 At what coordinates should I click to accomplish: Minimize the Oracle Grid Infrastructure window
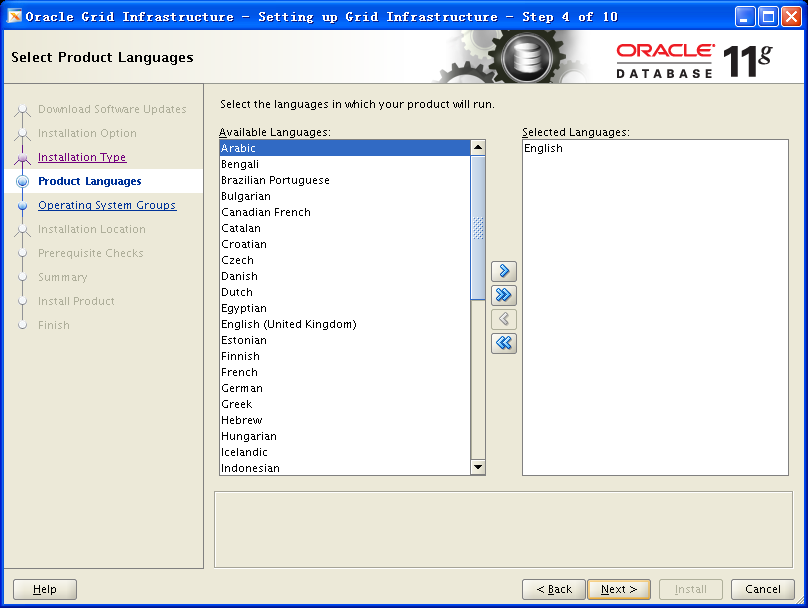pyautogui.click(x=744, y=16)
